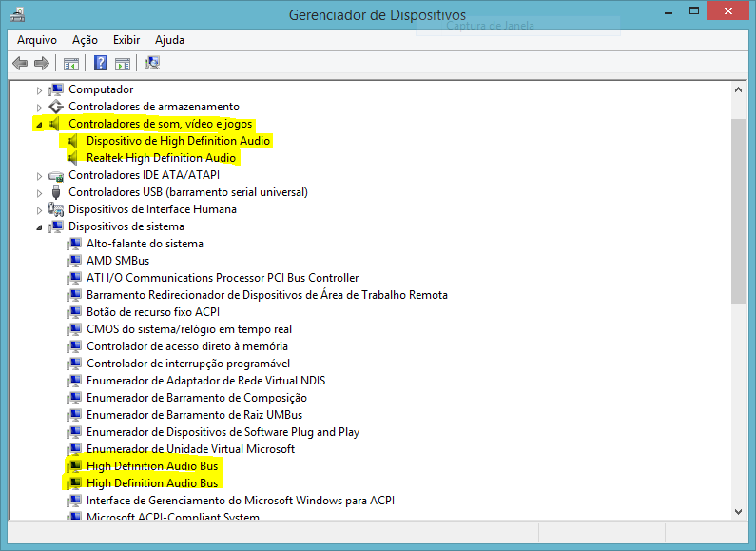Click the Dispositivos de Interface Humana icon
The image size is (756, 551).
[56, 209]
